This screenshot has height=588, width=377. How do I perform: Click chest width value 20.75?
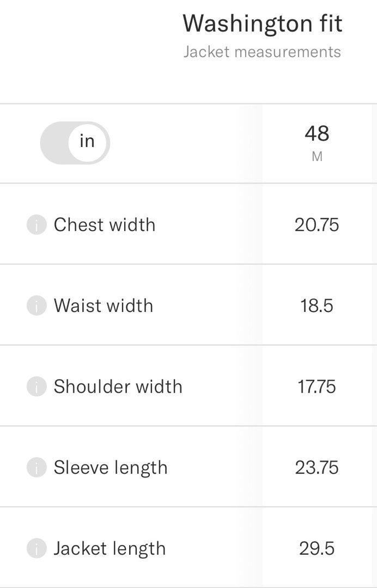coord(317,225)
